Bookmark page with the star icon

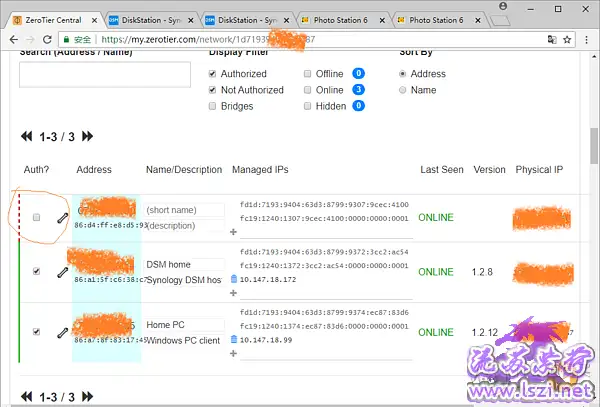tap(567, 39)
